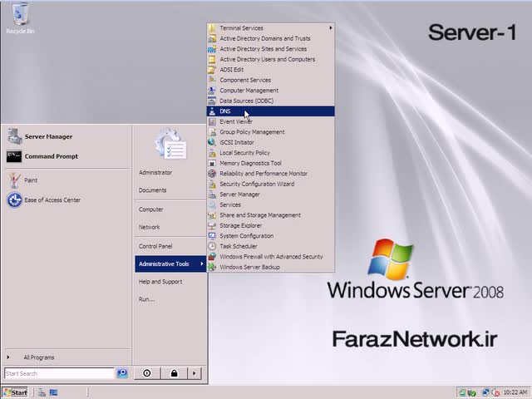Click the Computer Management icon
Image resolution: width=532 pixels, height=399 pixels.
212,91
